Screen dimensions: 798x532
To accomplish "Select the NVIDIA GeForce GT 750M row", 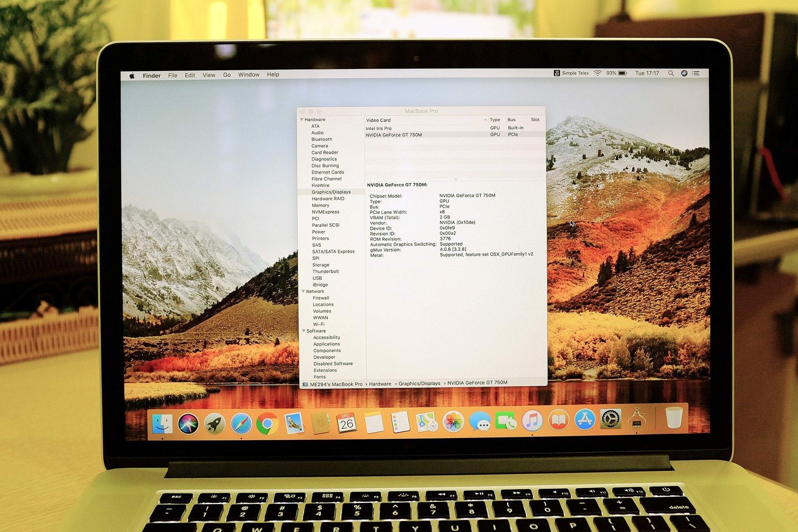I will [455, 134].
